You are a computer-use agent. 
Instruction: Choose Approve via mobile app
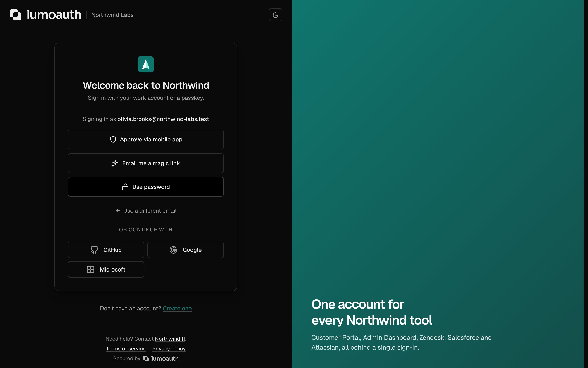[146, 139]
